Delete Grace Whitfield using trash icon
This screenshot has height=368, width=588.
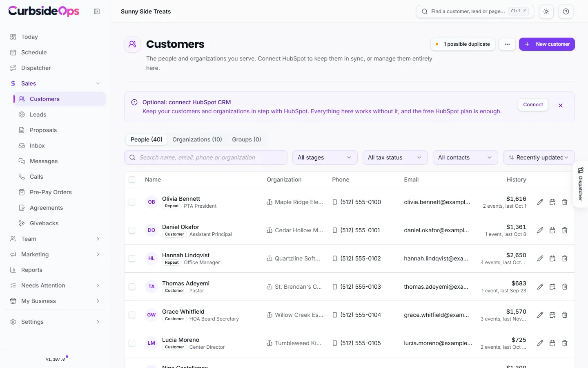click(x=565, y=315)
